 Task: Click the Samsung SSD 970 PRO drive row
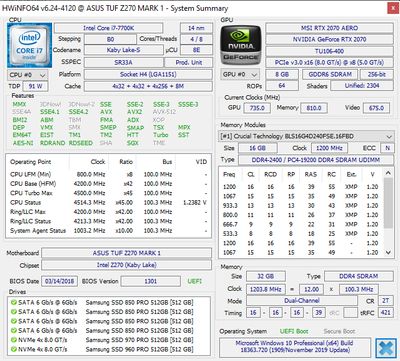[109, 340]
